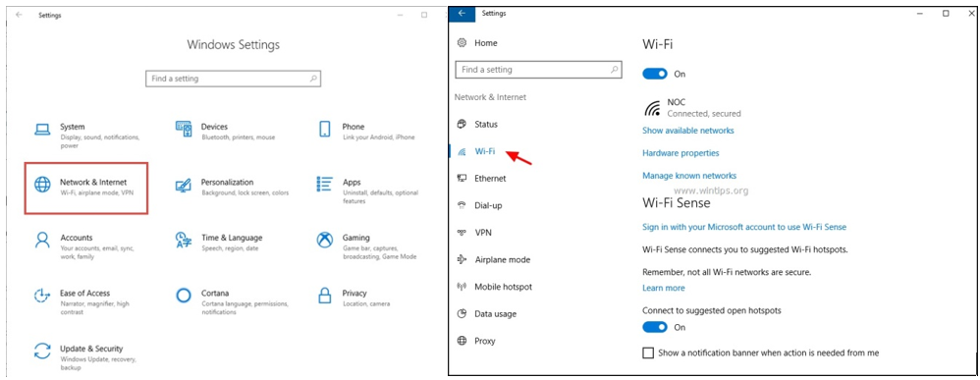Click the Data usage sidebar icon
Screen dimensions: 980x380
(462, 314)
